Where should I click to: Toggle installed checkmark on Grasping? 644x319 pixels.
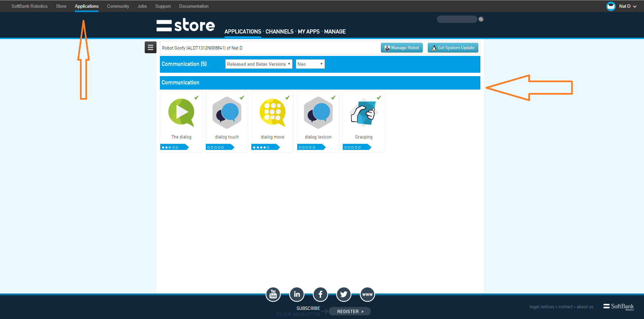point(379,98)
